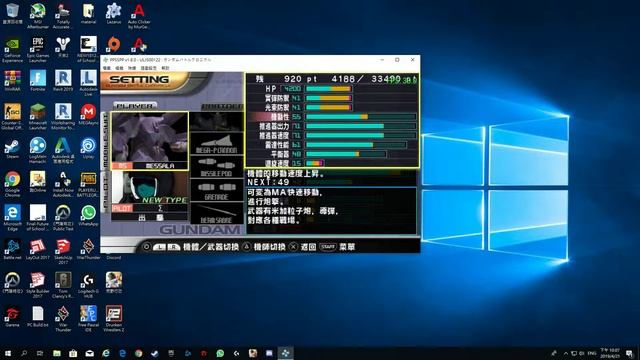Launch Auto Clicker by MurGee shortcut
Screen dimensions: 640x360
[139, 16]
